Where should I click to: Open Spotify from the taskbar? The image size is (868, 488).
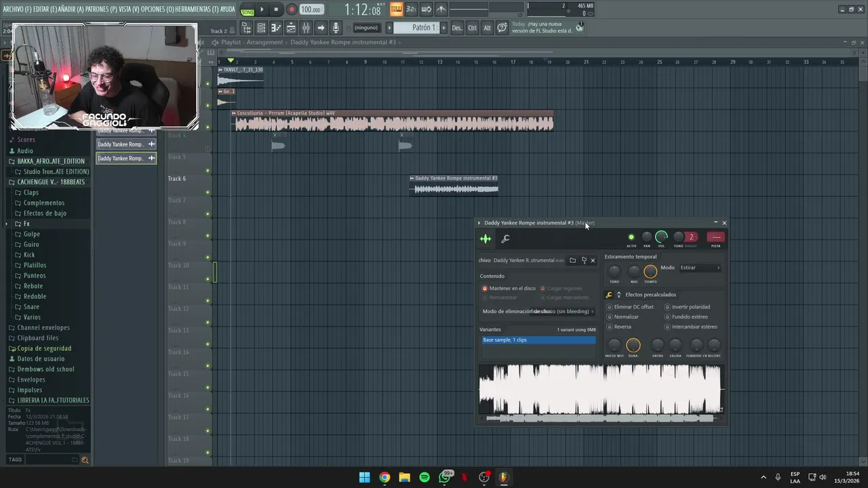tap(425, 477)
